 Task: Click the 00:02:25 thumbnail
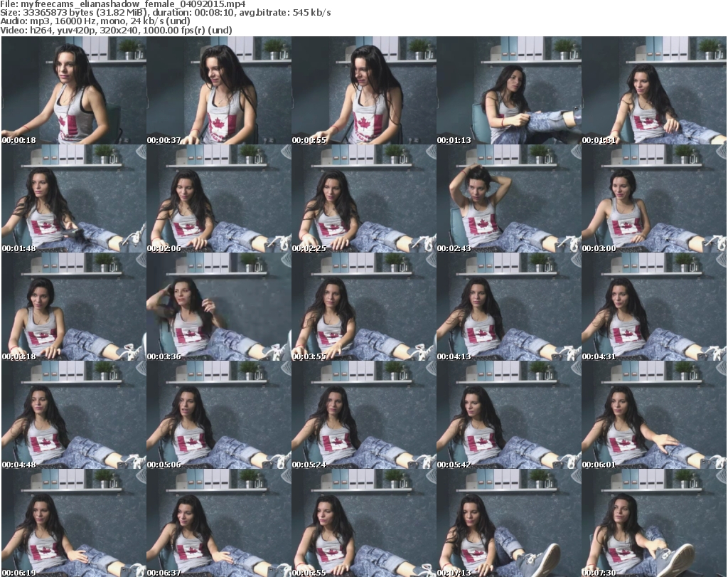pos(364,198)
